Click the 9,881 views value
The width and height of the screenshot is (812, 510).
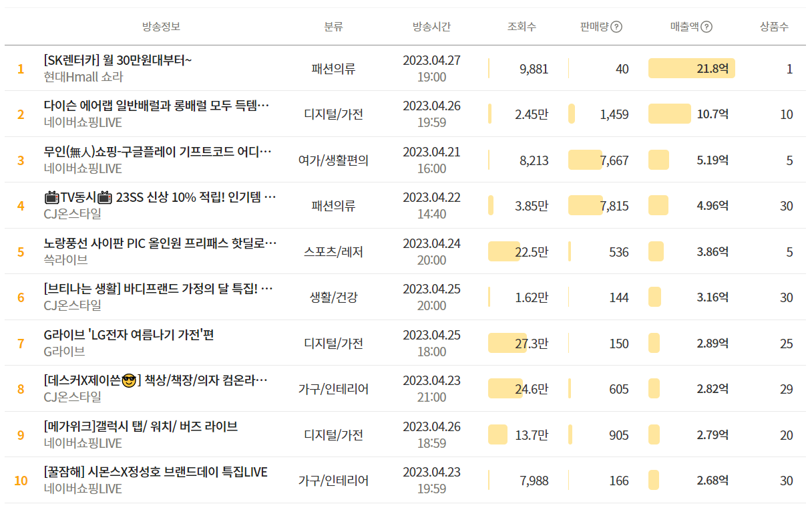[534, 69]
